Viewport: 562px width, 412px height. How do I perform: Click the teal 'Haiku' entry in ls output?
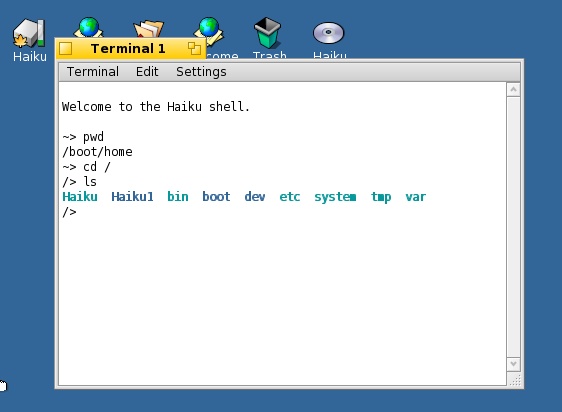coord(80,196)
